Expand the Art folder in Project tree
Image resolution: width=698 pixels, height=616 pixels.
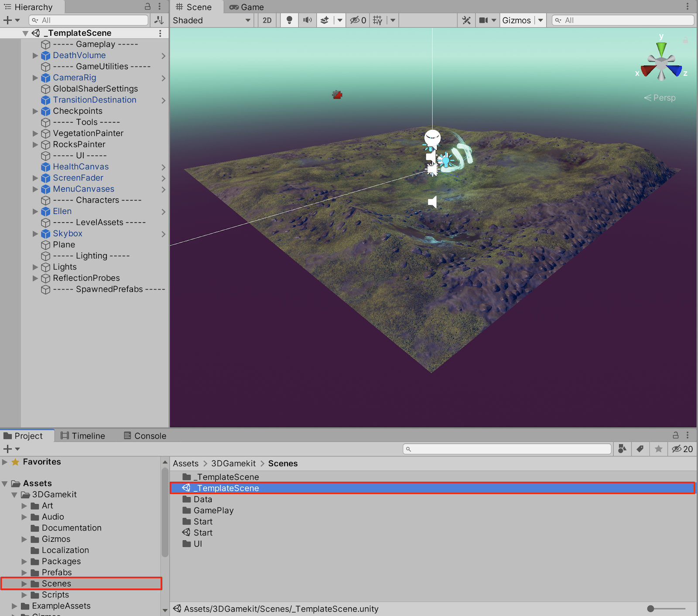point(24,506)
